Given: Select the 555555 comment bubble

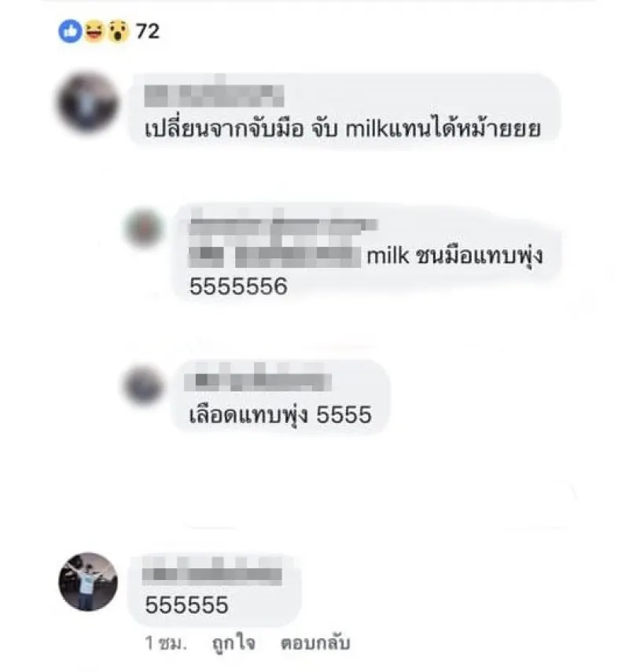Looking at the screenshot, I should pos(215,589).
